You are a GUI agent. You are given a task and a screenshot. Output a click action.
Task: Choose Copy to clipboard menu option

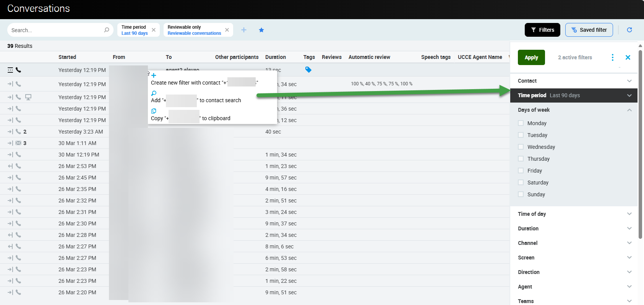click(191, 118)
